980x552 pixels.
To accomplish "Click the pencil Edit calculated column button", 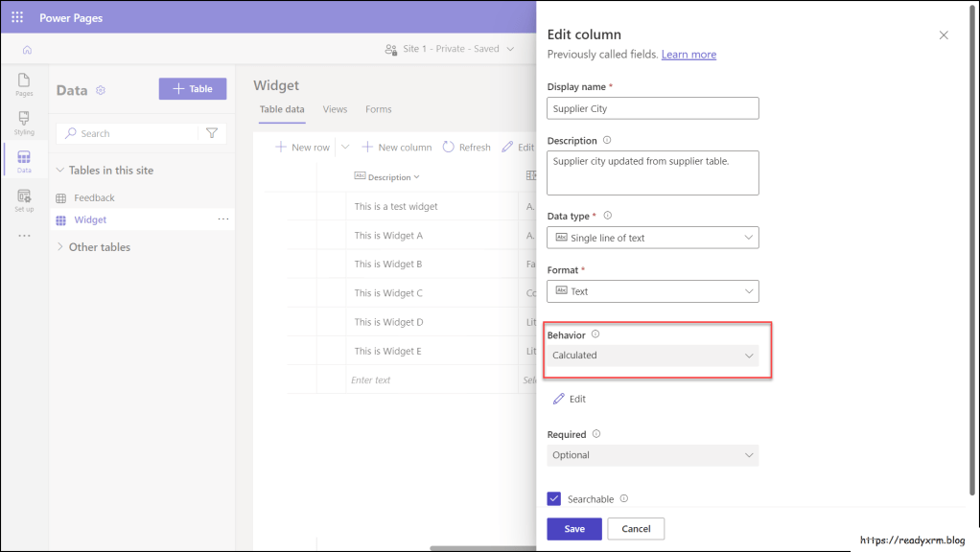I will click(570, 399).
